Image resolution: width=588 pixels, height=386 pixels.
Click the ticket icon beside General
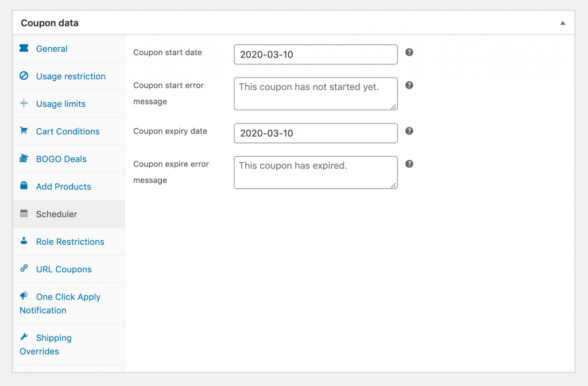24,49
